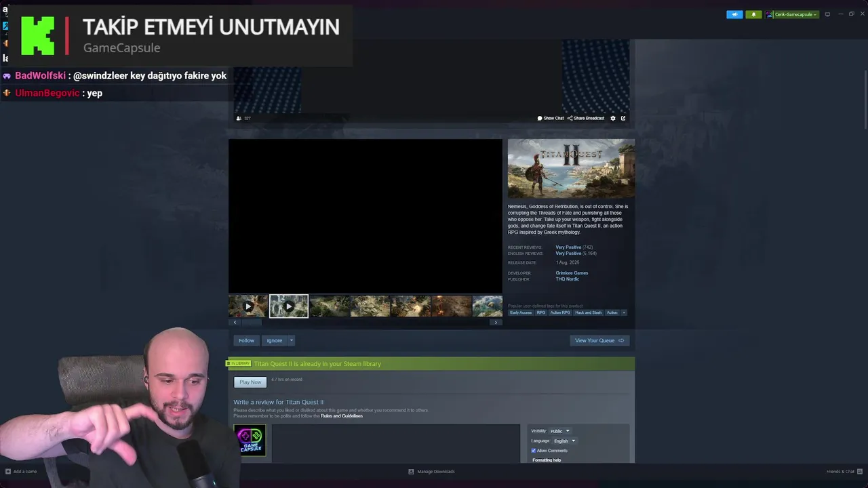Open the broadcast settings gear
Screen dimensions: 868x488
click(613, 118)
